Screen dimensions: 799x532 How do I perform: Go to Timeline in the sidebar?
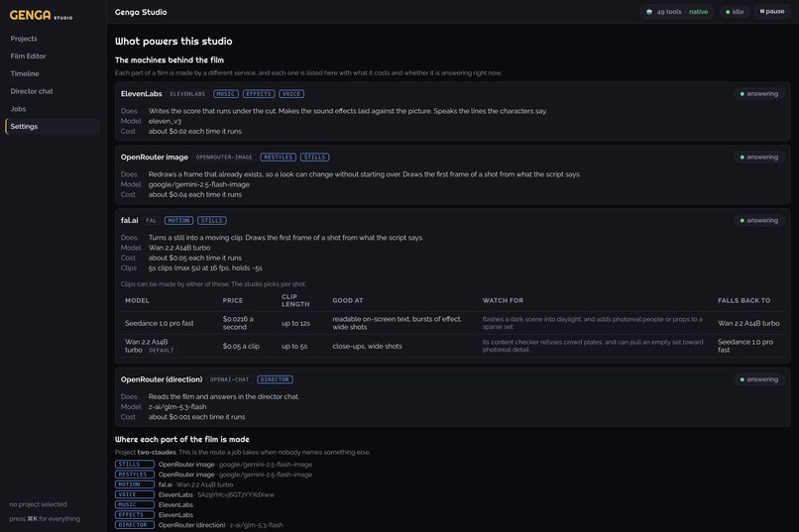point(53,74)
